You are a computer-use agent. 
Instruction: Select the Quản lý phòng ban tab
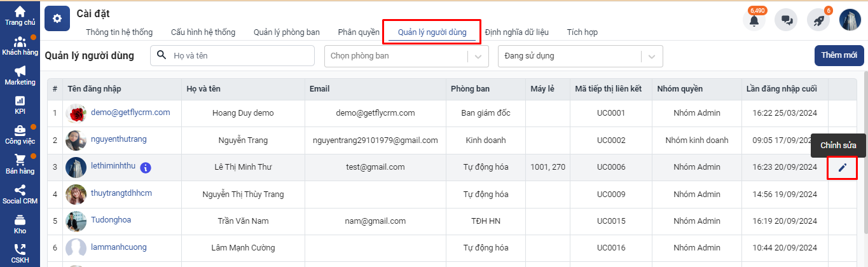pyautogui.click(x=286, y=32)
